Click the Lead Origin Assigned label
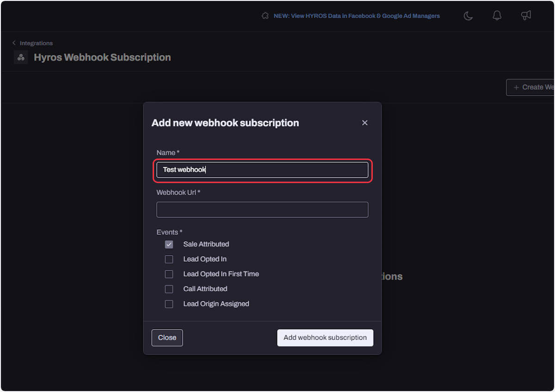 (x=216, y=304)
